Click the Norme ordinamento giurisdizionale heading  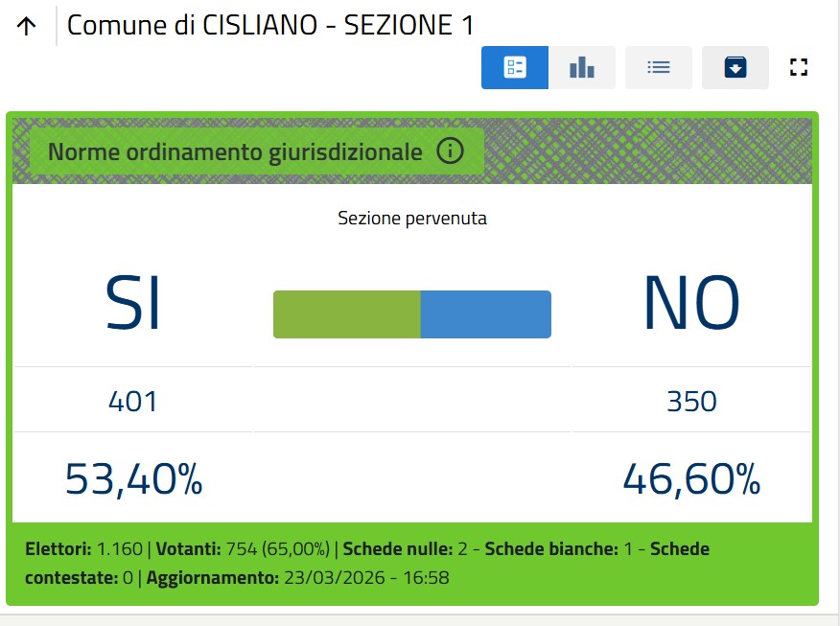tap(235, 151)
